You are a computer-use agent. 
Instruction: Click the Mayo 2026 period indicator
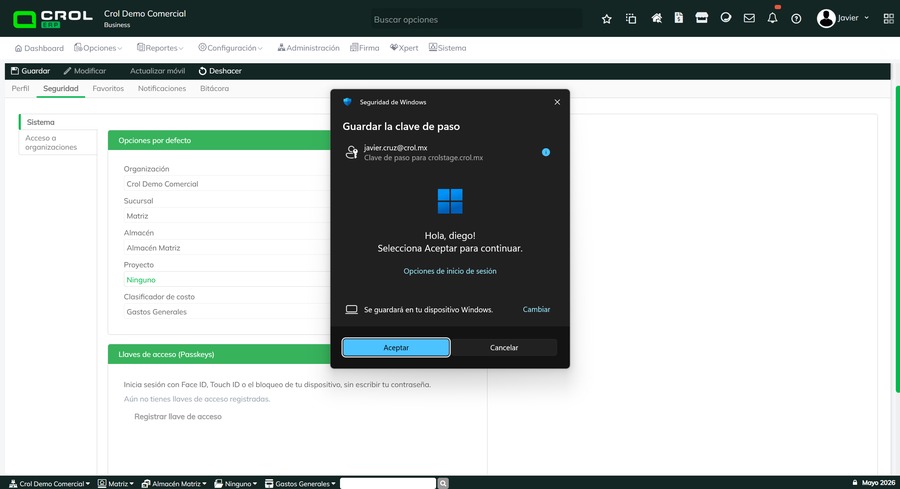click(x=874, y=483)
